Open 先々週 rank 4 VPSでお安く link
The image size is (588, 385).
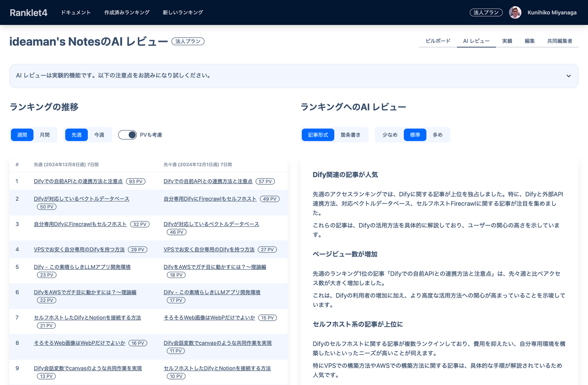(209, 249)
